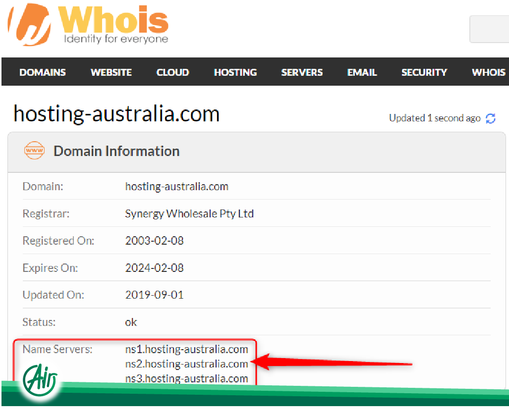Image resolution: width=509 pixels, height=420 pixels.
Task: Open the DOMAINS menu
Action: point(43,72)
